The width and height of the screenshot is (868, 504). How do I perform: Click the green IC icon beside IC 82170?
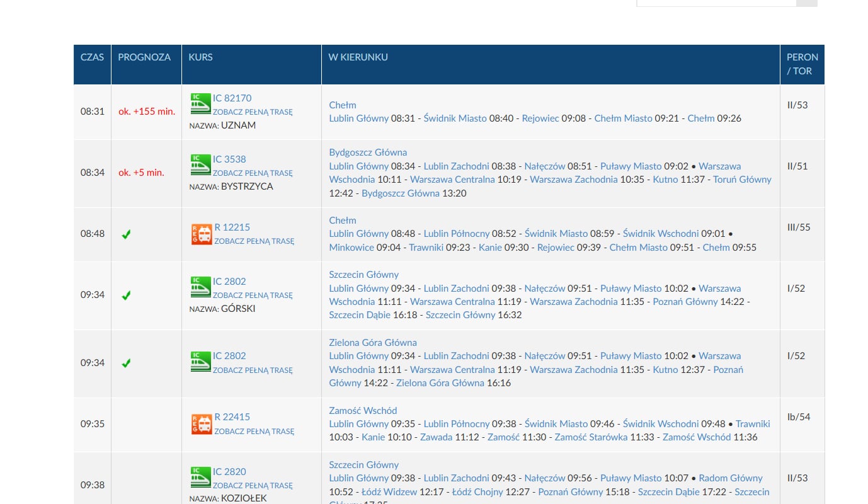200,104
